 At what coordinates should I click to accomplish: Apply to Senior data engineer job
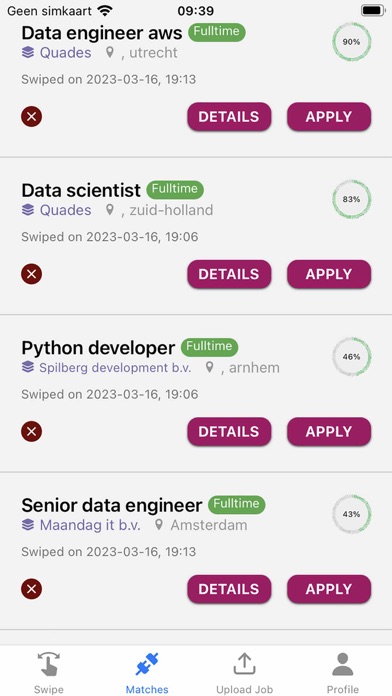pos(329,589)
